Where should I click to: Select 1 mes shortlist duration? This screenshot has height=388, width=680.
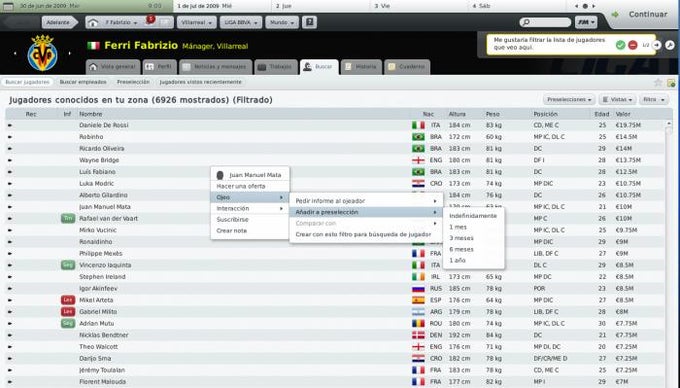[474, 227]
